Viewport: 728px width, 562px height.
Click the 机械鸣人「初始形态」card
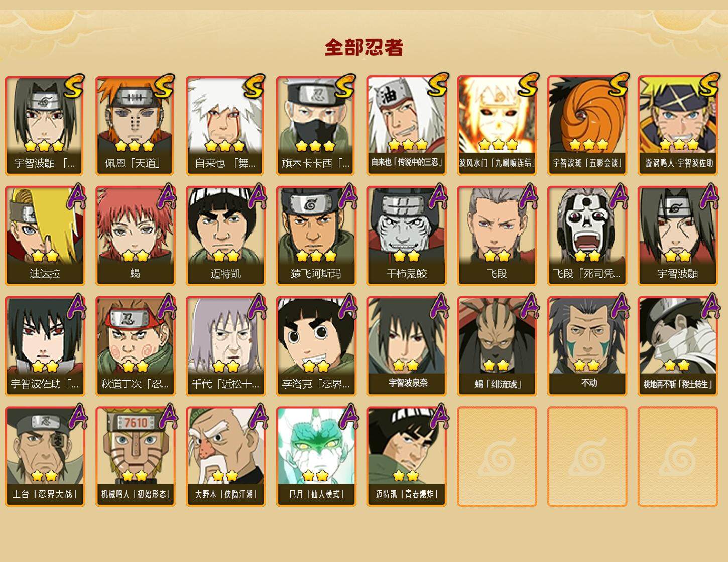(135, 457)
